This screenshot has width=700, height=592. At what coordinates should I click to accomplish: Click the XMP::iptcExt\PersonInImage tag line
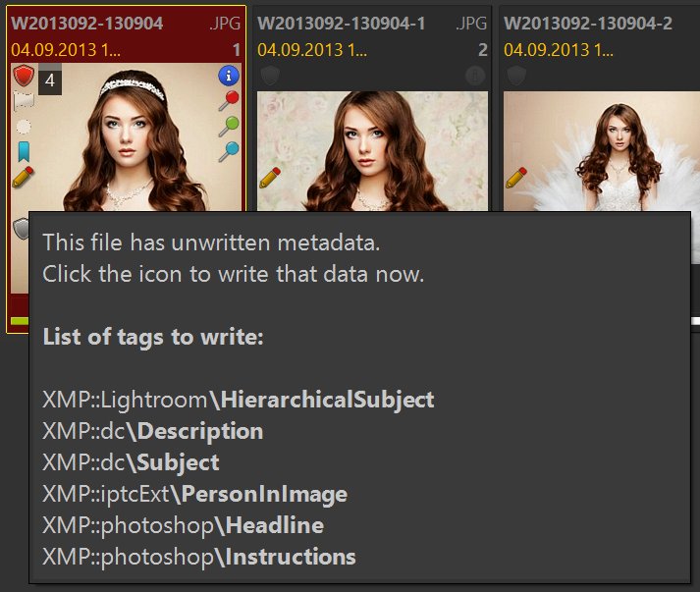pos(194,494)
